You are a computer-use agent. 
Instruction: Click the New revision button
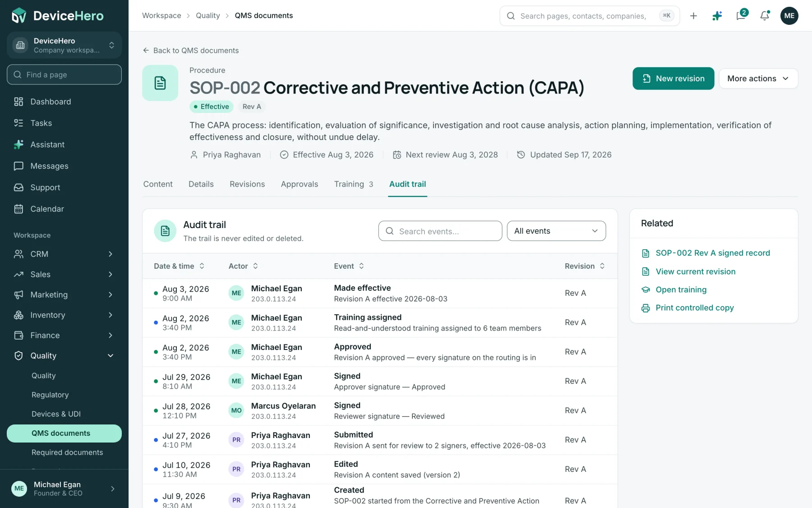[x=673, y=79]
